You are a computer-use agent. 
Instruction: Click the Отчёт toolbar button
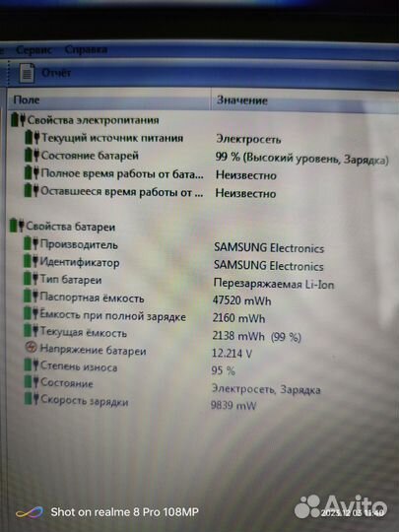click(x=45, y=73)
